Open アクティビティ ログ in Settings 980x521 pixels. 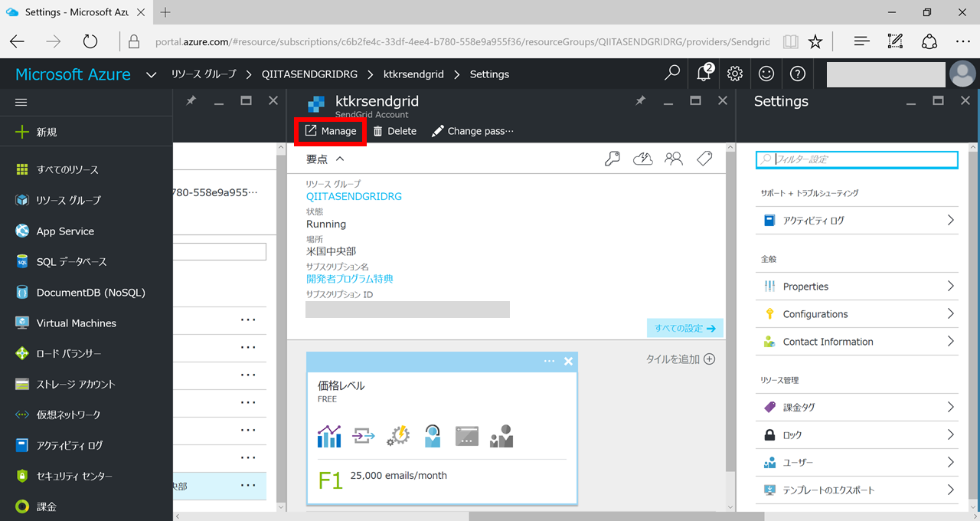tap(857, 220)
